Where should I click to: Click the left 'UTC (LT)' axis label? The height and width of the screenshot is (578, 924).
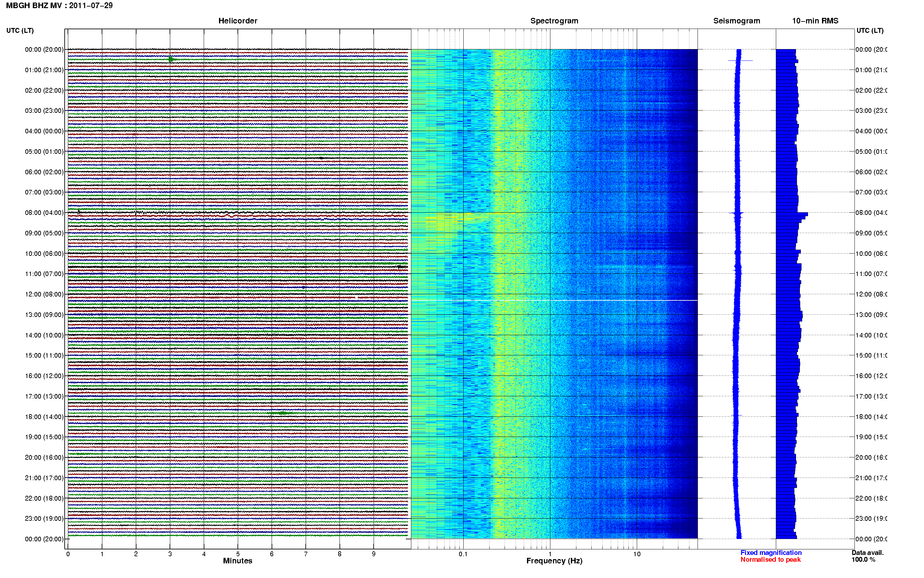[x=20, y=30]
